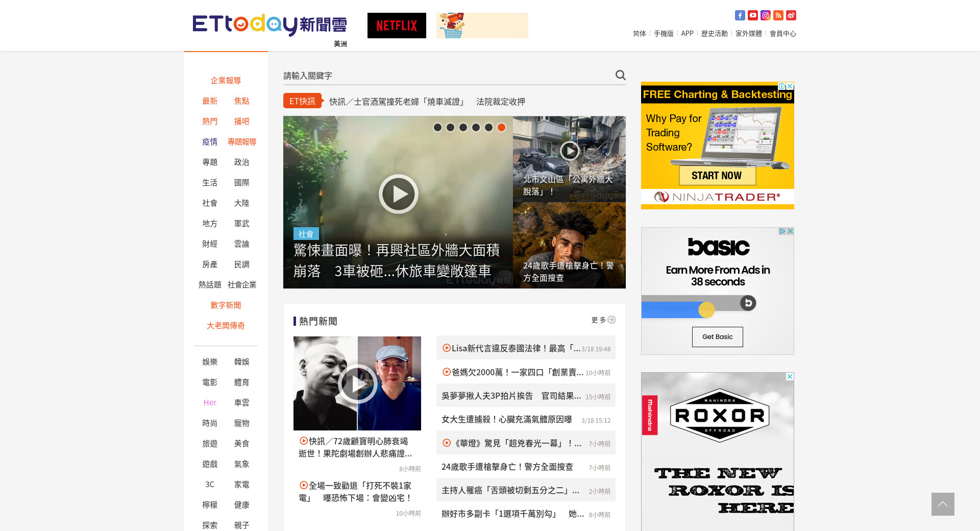
Task: Open the 士官酒駕撞死老婦 breaking news headline
Action: click(427, 102)
